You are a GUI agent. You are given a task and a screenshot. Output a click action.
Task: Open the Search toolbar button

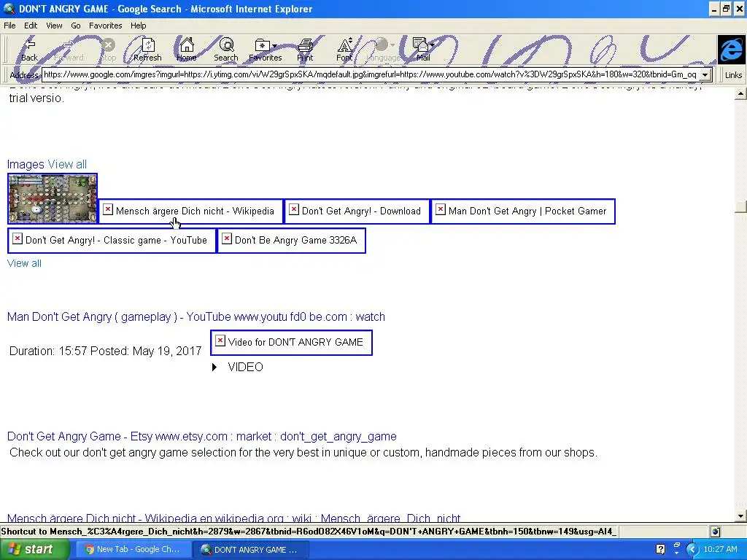pyautogui.click(x=226, y=50)
